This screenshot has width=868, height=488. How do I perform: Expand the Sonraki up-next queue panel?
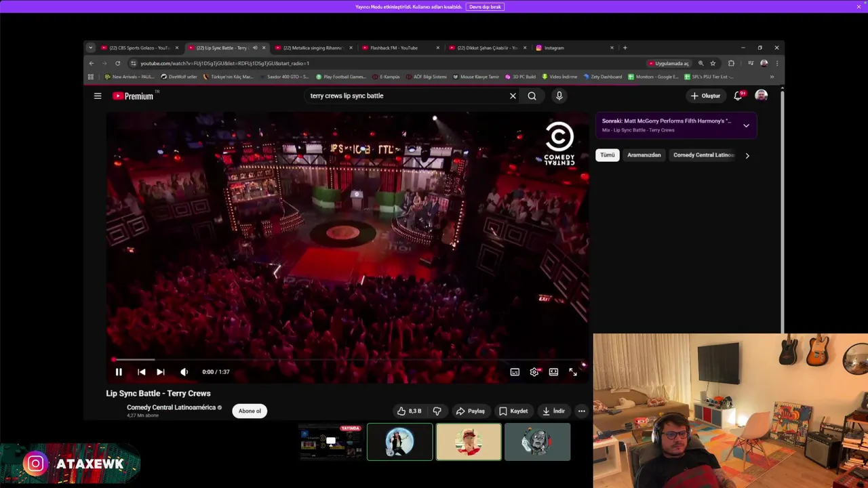746,125
